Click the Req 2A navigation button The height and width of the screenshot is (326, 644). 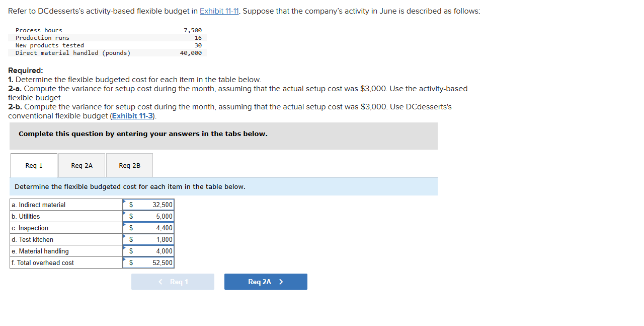point(266,281)
